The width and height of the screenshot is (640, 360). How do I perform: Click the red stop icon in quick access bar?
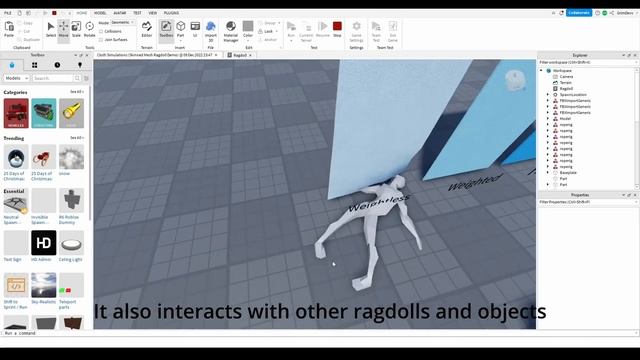click(x=54, y=13)
